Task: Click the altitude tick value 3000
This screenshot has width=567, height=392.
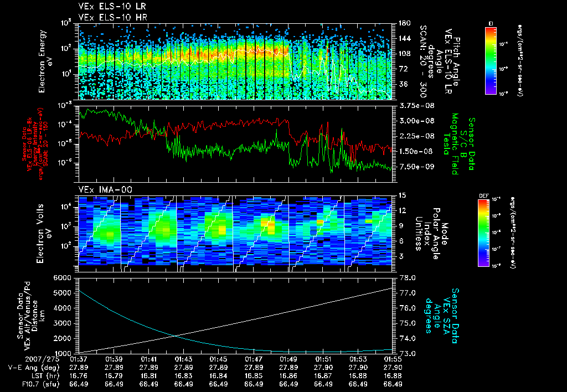Action: 62,323
